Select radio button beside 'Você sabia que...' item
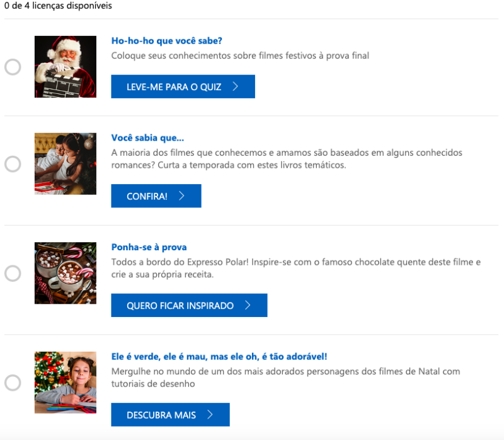 click(13, 164)
